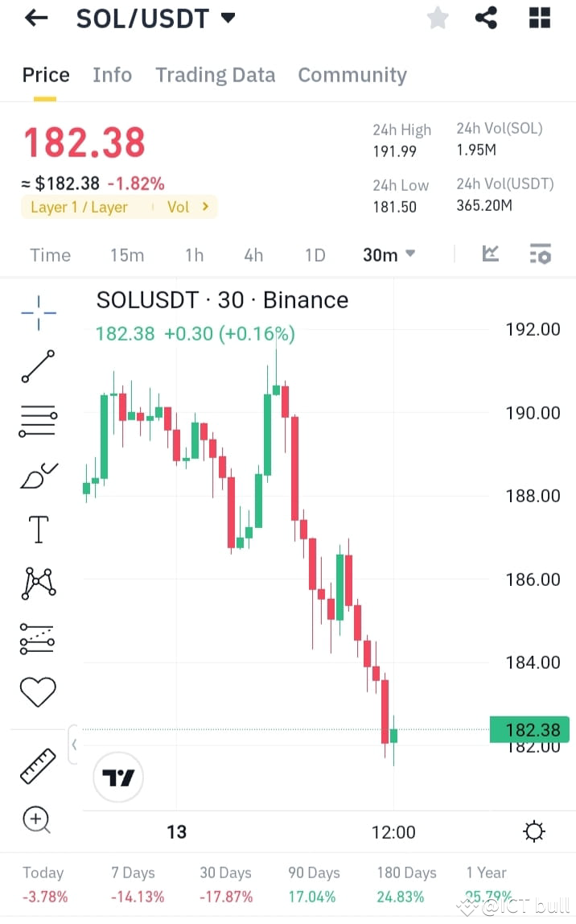The height and width of the screenshot is (924, 576).
Task: Click the Zoom-in magnifier tool
Action: tap(38, 819)
